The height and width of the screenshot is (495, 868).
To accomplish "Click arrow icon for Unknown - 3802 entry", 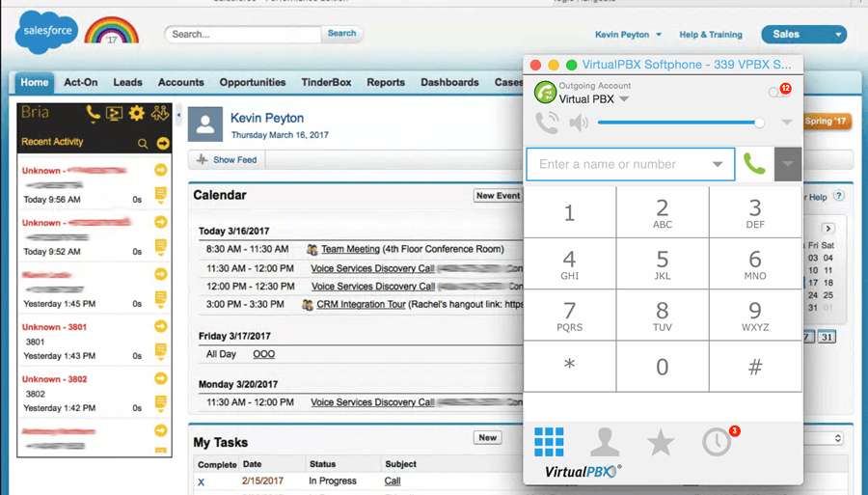I will pos(160,378).
